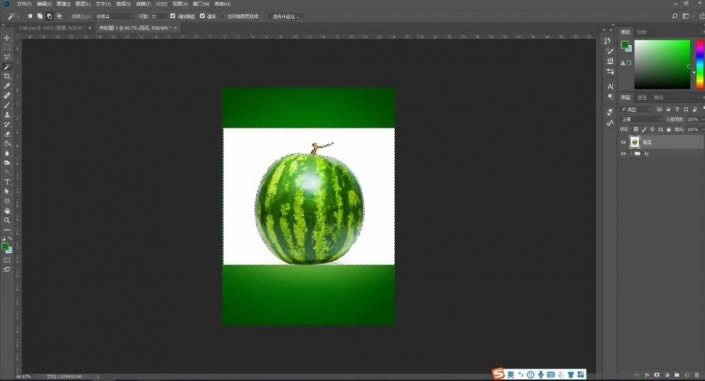Select the Hand tool
Image resolution: width=705 pixels, height=381 pixels.
coord(7,211)
